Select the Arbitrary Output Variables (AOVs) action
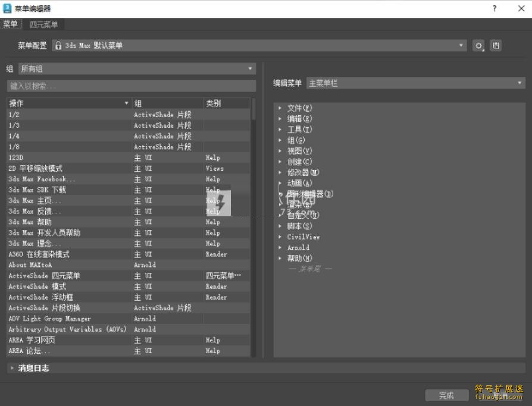The height and width of the screenshot is (406, 532). tap(129, 329)
